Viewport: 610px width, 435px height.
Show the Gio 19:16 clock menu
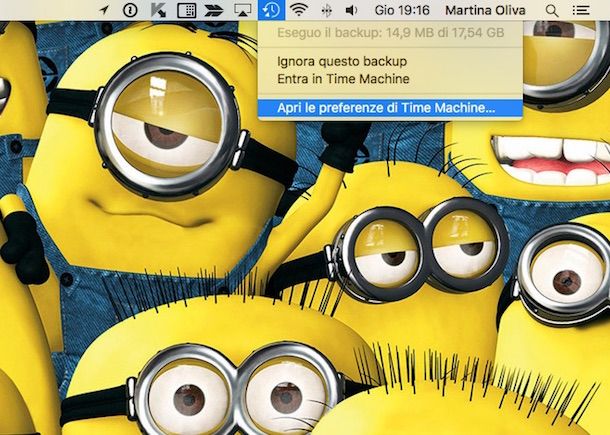[x=402, y=10]
